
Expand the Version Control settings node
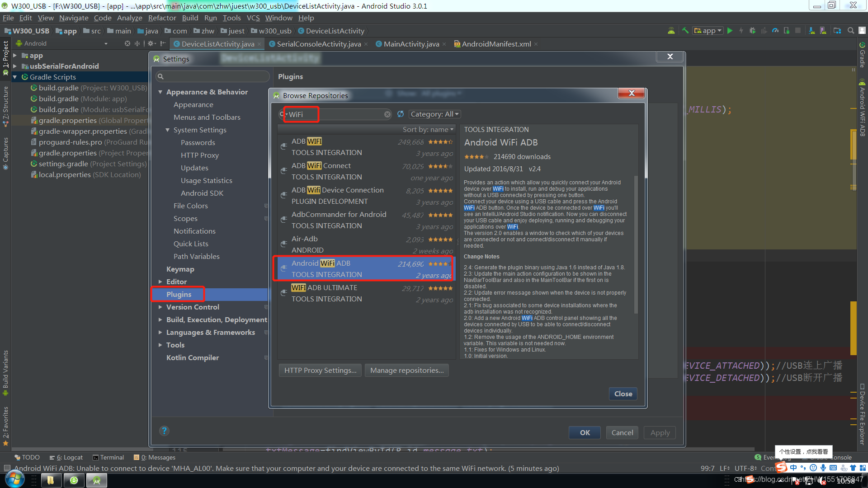pos(160,307)
